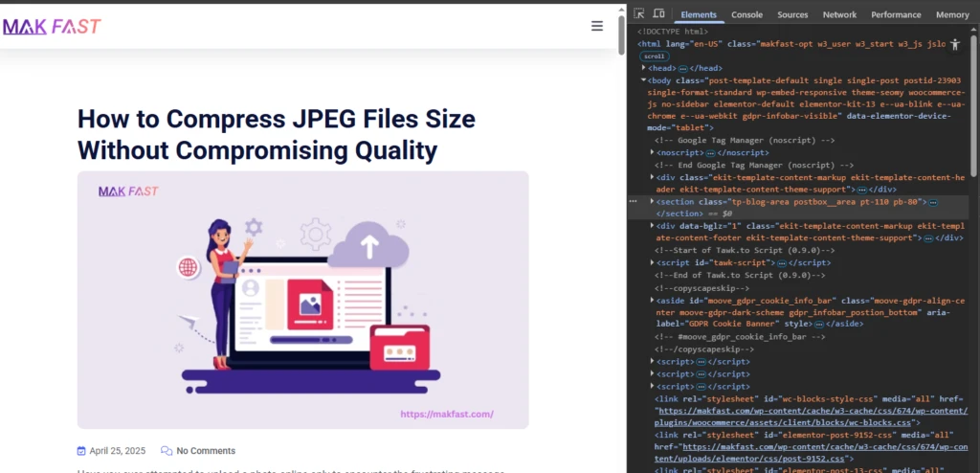Click the three dots beside section row
980x473 pixels.
pos(633,201)
